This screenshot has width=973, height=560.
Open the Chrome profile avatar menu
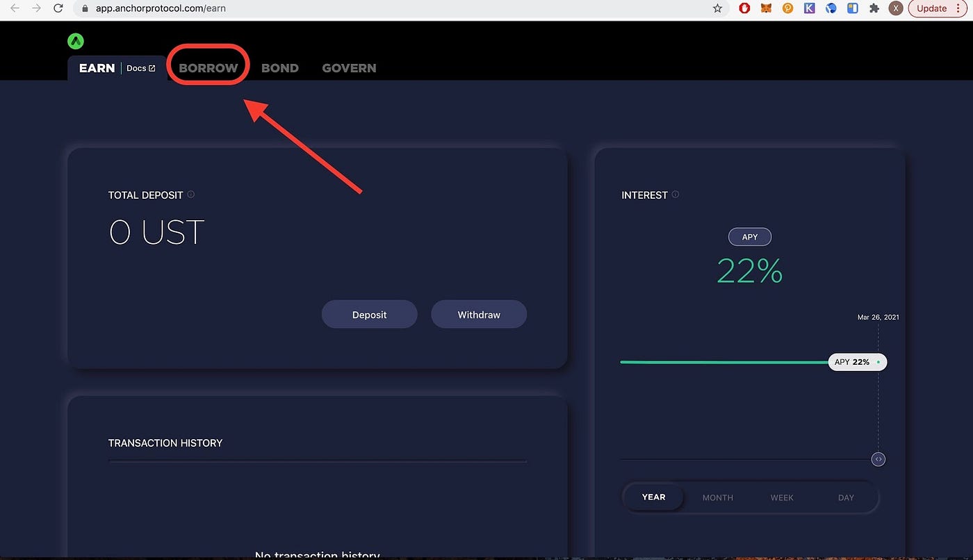point(896,8)
